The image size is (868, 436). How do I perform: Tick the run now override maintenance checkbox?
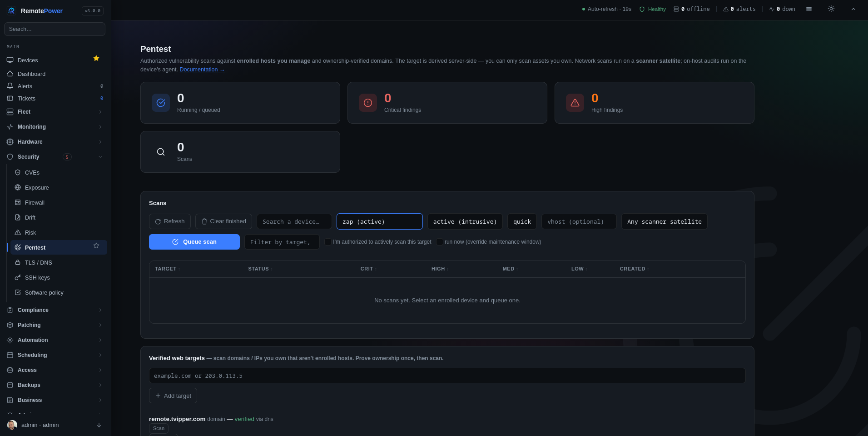(439, 242)
